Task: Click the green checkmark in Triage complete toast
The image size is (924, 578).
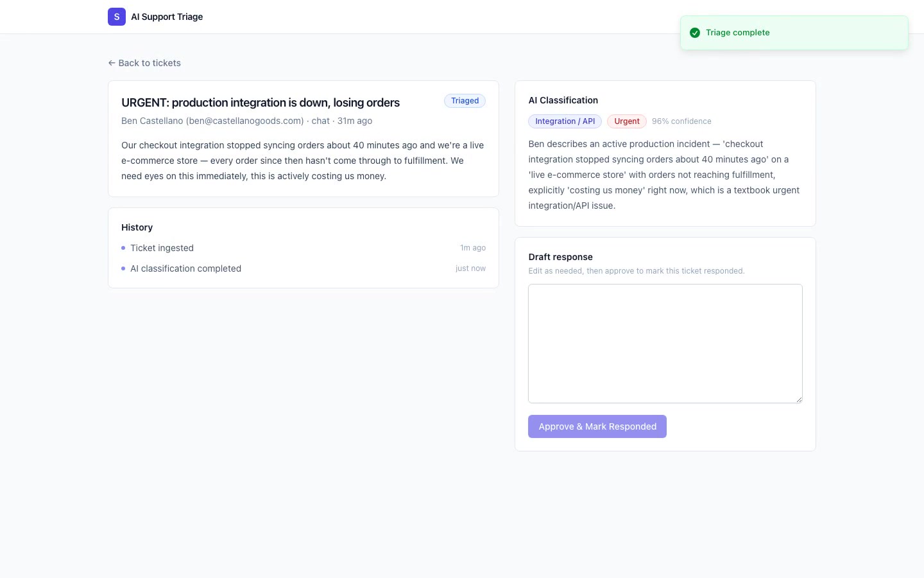Action: coord(694,33)
